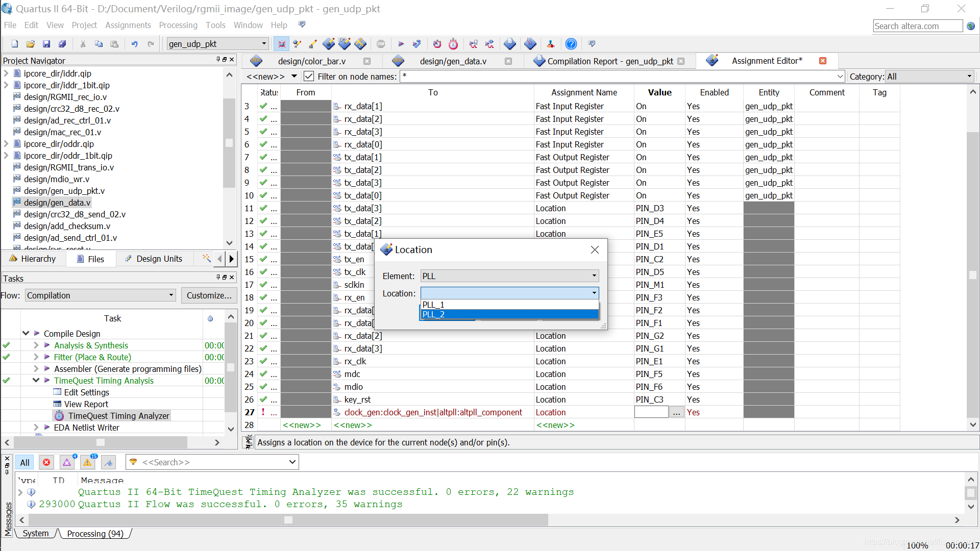Click the Stop Processing toolbar icon
Viewport: 980px width, 551px height.
point(381,44)
